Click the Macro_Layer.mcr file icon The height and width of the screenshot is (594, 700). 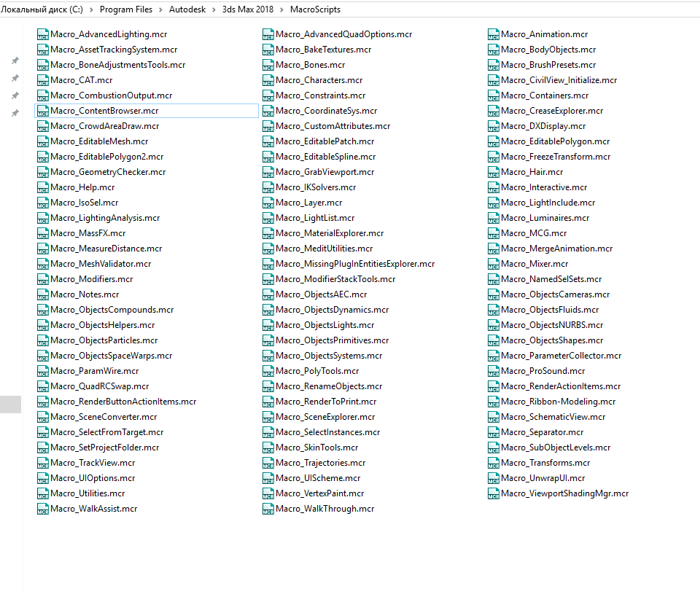268,203
